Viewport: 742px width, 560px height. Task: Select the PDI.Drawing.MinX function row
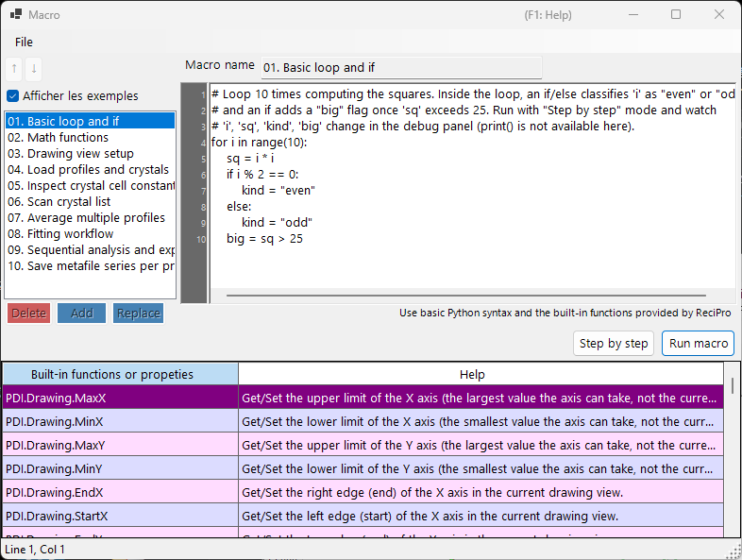363,421
